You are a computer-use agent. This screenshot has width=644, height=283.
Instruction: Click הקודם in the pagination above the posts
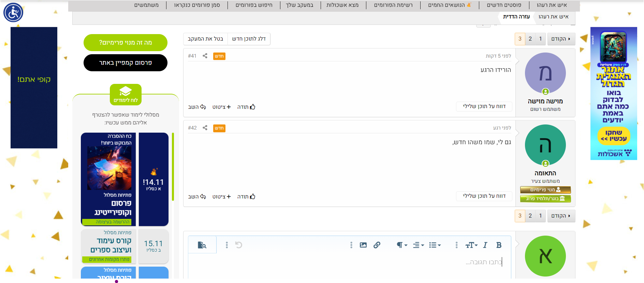point(561,39)
